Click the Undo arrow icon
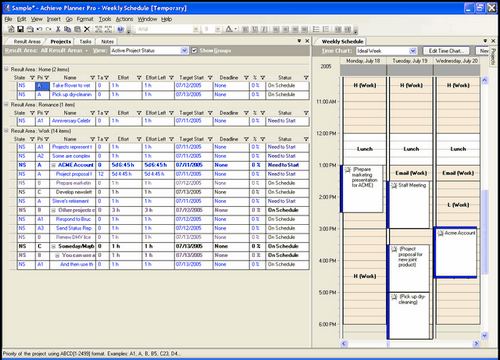The width and height of the screenshot is (500, 360). pos(39,29)
